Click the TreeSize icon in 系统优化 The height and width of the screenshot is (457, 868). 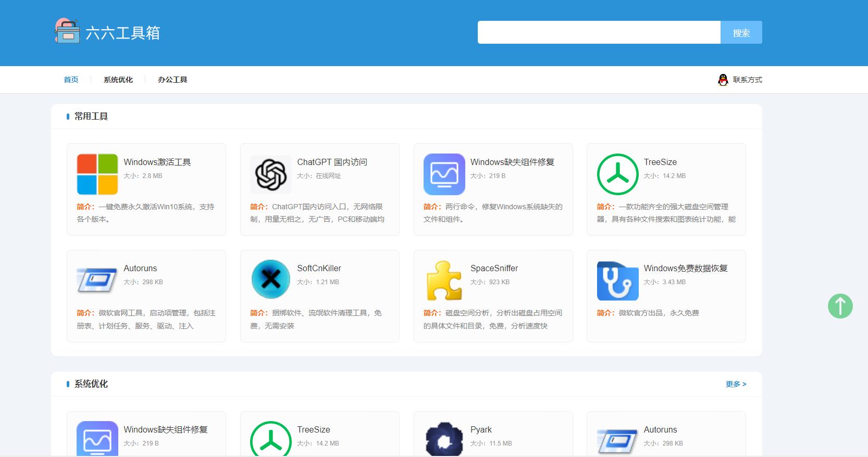click(x=271, y=439)
